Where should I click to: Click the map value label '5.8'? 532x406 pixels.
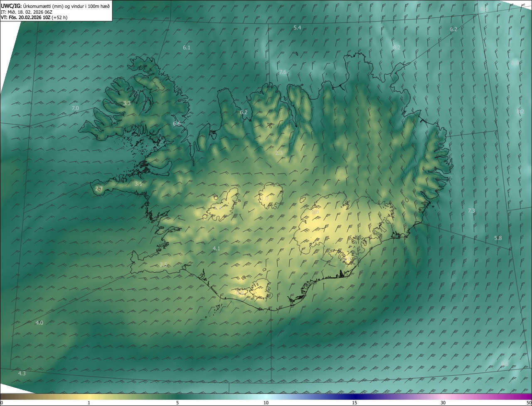(498, 238)
